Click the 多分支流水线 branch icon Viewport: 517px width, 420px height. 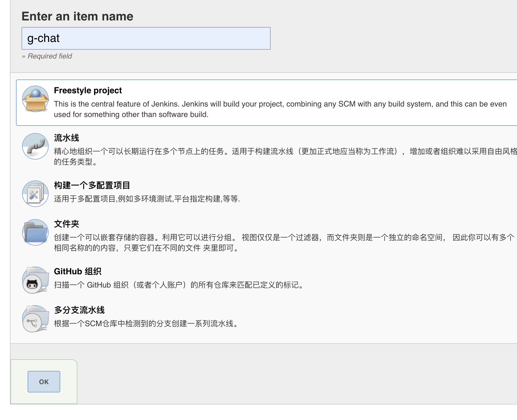point(35,318)
